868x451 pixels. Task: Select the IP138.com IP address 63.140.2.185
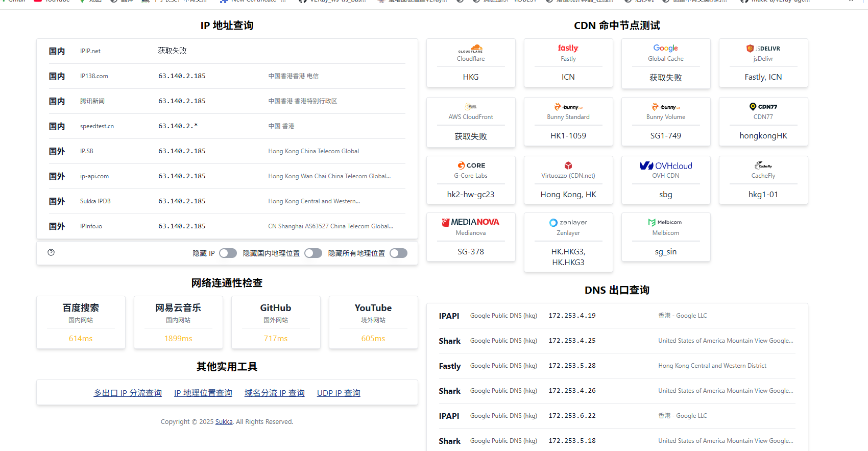182,76
